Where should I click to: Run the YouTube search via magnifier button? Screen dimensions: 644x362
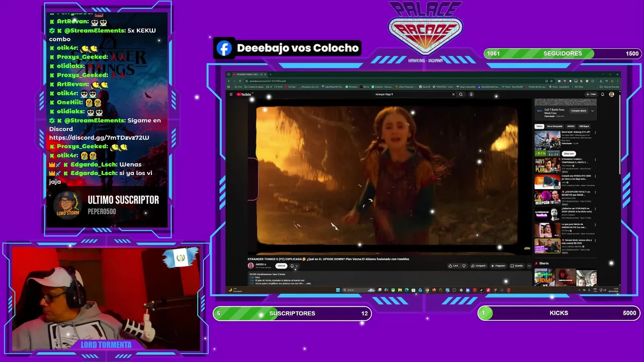[x=461, y=94]
